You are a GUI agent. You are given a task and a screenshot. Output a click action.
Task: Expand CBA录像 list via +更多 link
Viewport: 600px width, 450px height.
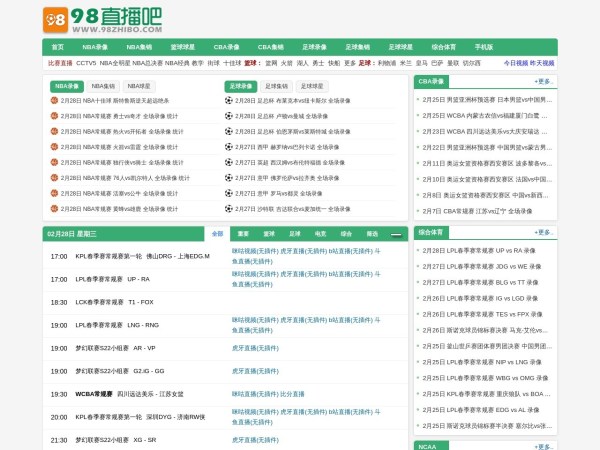click(543, 82)
